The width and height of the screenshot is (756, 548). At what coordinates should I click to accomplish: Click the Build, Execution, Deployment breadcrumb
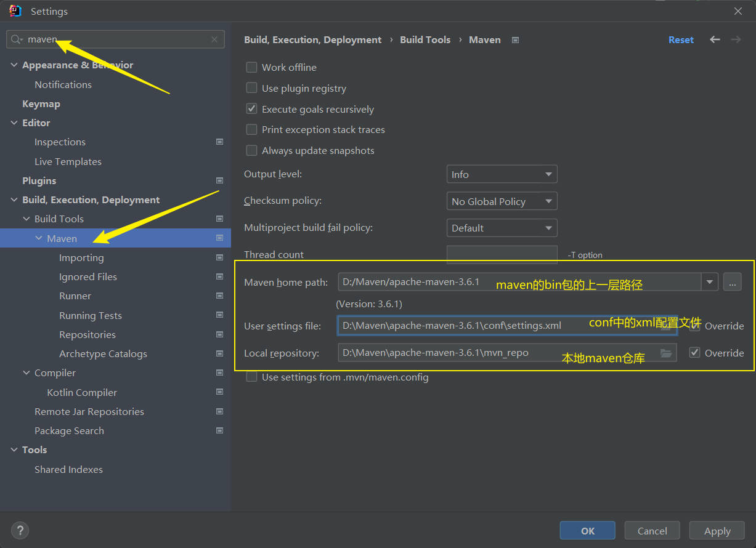coord(313,39)
